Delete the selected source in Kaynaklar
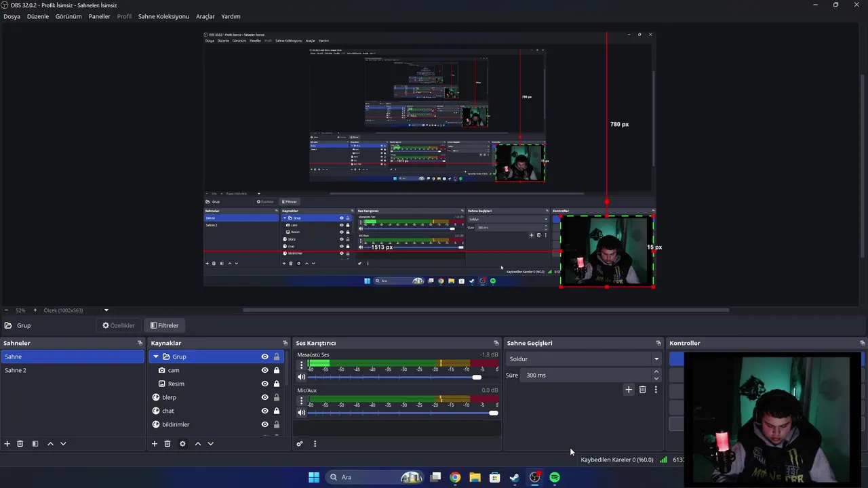 pos(167,444)
